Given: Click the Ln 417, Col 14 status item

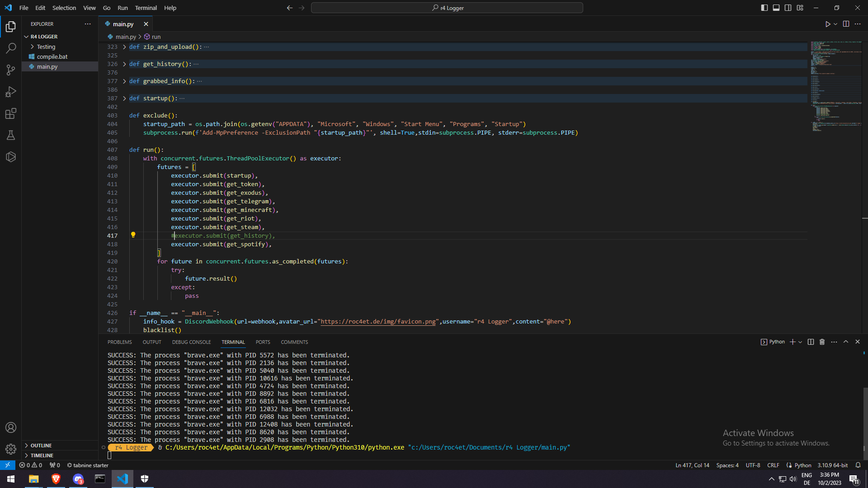Looking at the screenshot, I should [x=692, y=465].
